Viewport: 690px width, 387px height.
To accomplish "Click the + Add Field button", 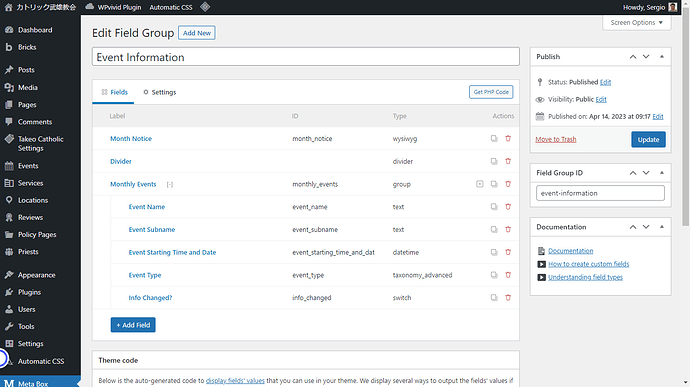I will click(133, 325).
